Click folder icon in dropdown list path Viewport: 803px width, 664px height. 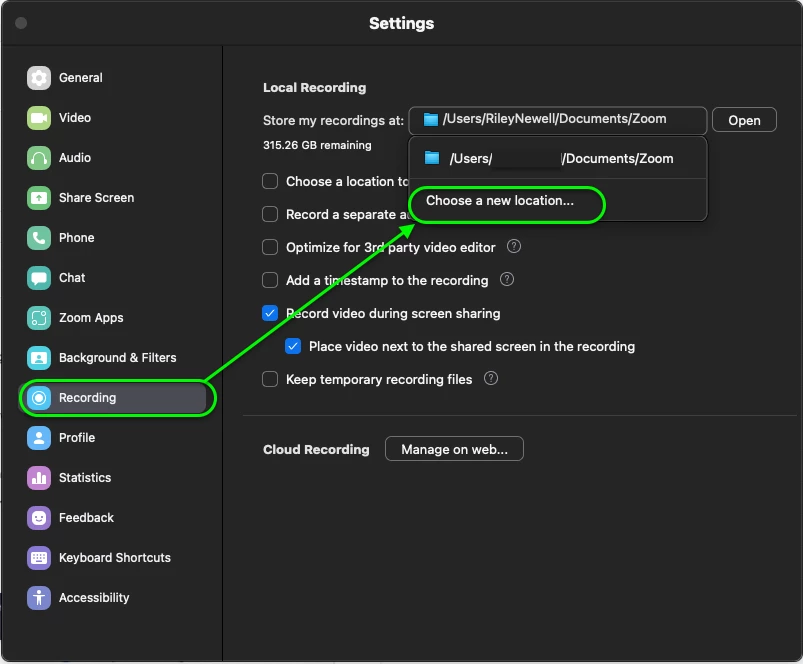pos(432,158)
